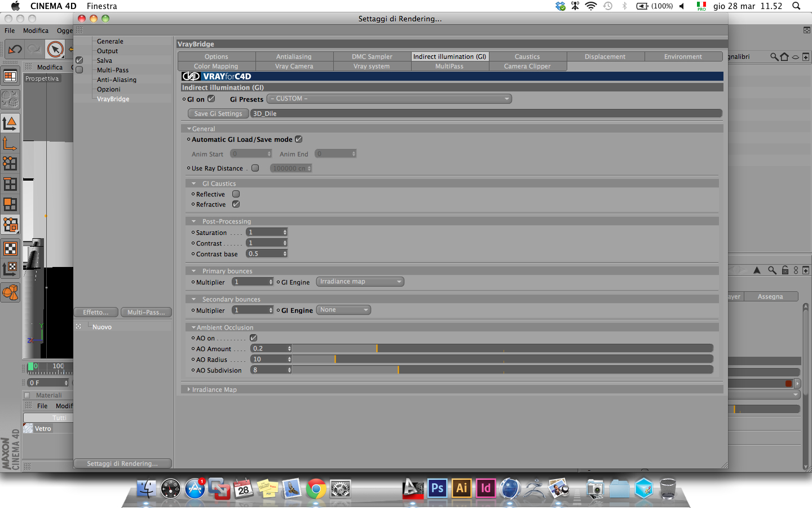Select the texture checkerboard mode icon
Viewport: 812px width, 508px height.
click(10, 248)
